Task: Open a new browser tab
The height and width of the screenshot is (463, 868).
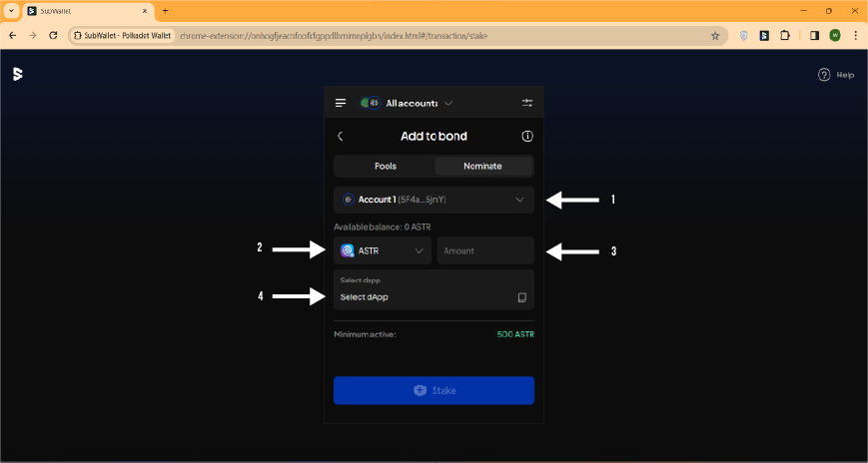Action: 165,10
